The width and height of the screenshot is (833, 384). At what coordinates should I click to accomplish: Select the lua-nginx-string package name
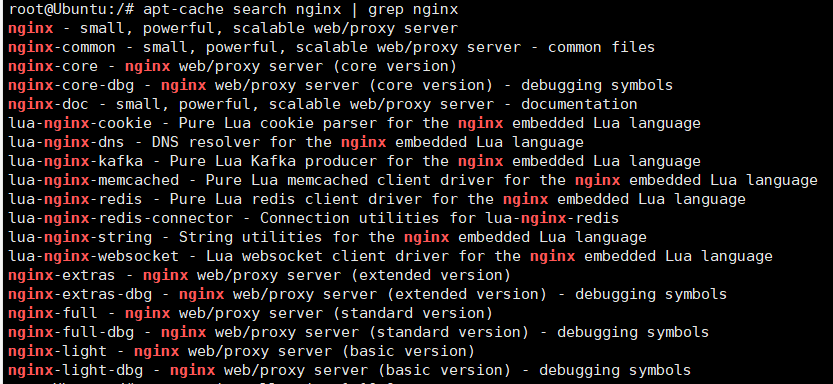click(x=80, y=237)
